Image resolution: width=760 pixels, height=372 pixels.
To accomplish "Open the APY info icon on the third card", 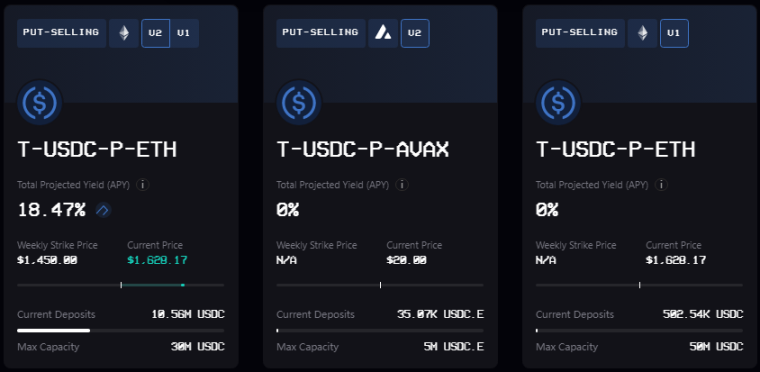I will pos(661,185).
